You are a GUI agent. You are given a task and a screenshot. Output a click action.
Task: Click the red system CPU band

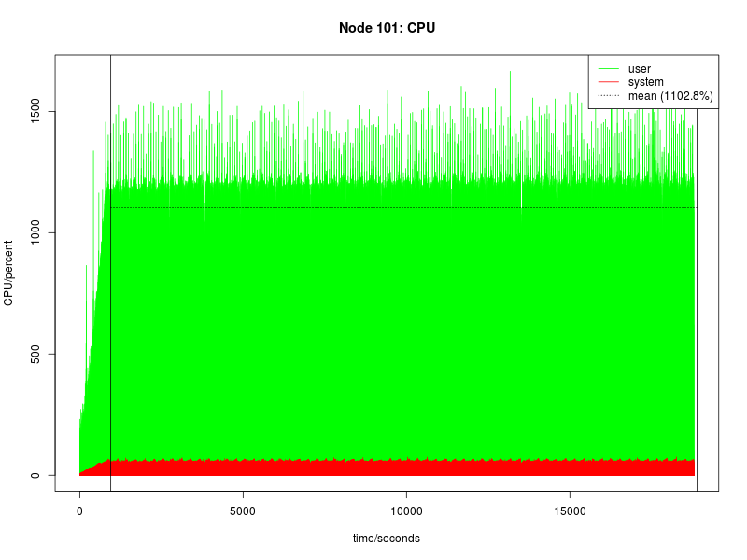tap(373, 467)
